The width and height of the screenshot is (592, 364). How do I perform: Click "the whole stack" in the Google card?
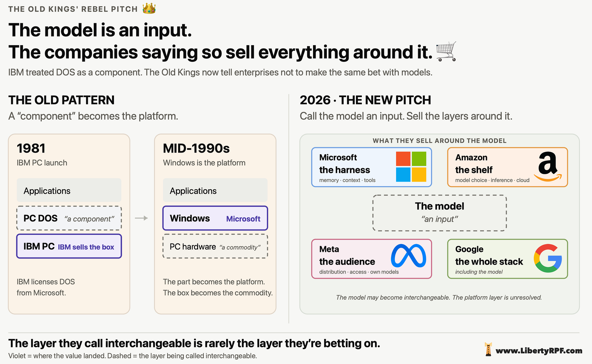(489, 262)
